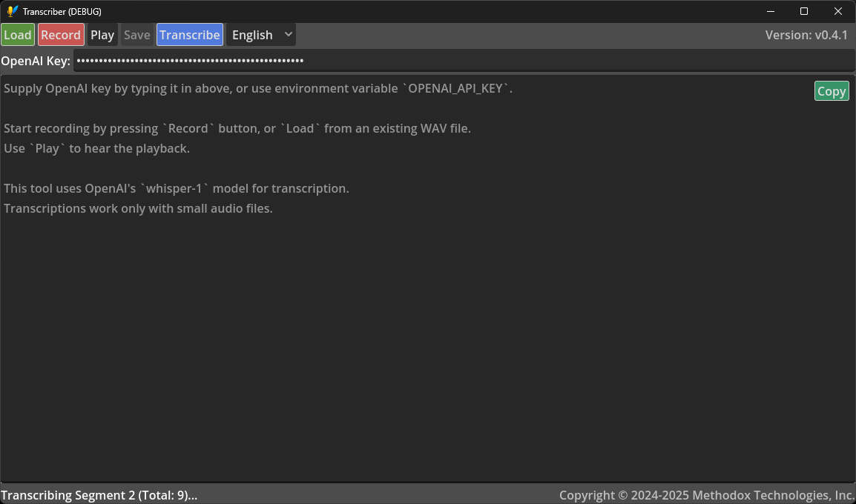Start transcription with the Transcribe button
Viewport: 856px width, 504px height.
click(190, 35)
